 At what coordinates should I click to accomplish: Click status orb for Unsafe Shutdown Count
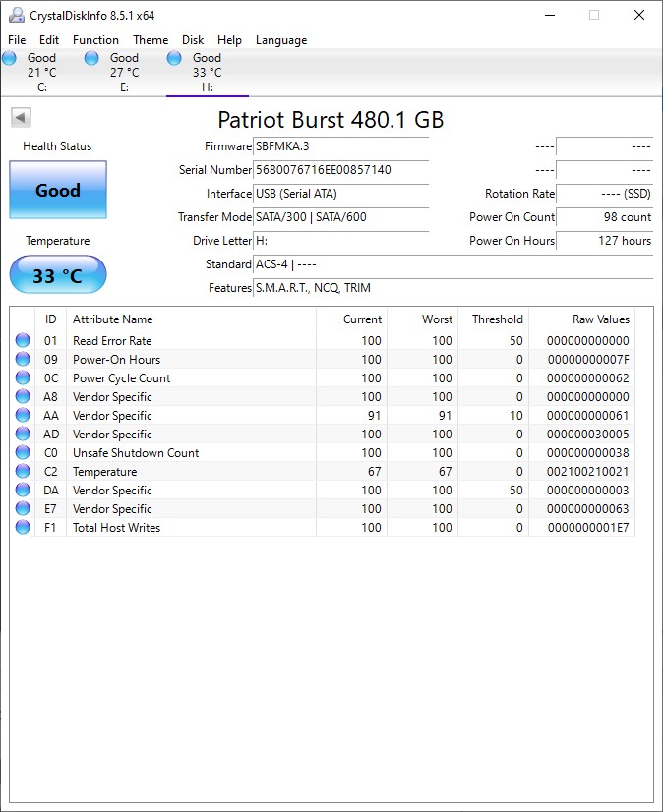click(x=23, y=453)
